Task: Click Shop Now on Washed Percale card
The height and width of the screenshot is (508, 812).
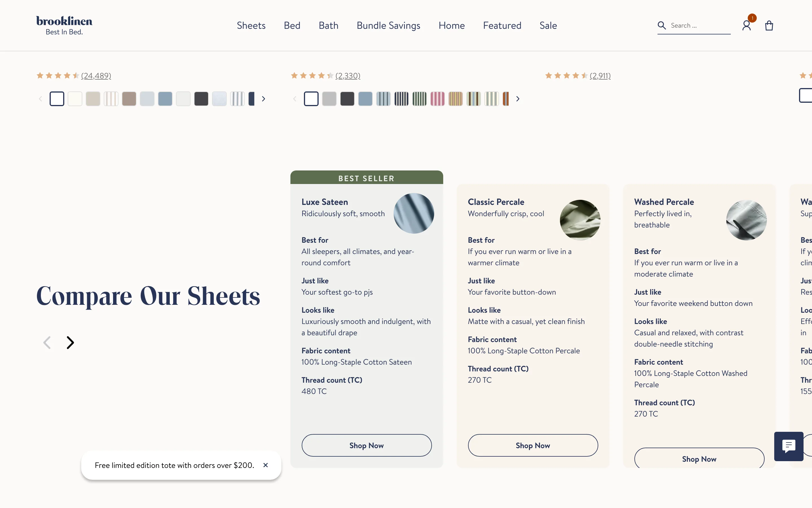Action: [x=699, y=457]
